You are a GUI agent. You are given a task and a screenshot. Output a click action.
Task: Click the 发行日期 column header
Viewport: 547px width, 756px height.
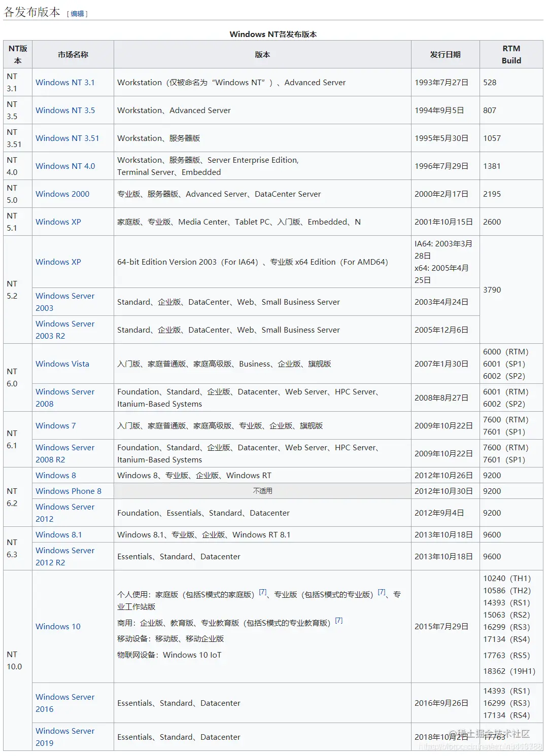coord(446,54)
